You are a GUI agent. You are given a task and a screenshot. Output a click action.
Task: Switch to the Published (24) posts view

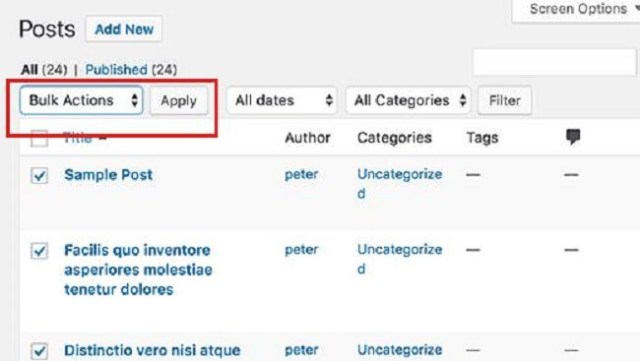click(x=131, y=69)
